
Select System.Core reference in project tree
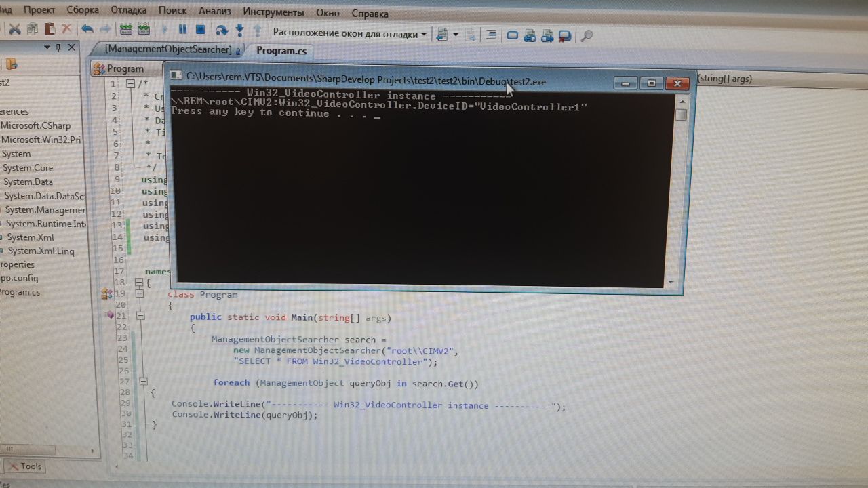(x=28, y=168)
